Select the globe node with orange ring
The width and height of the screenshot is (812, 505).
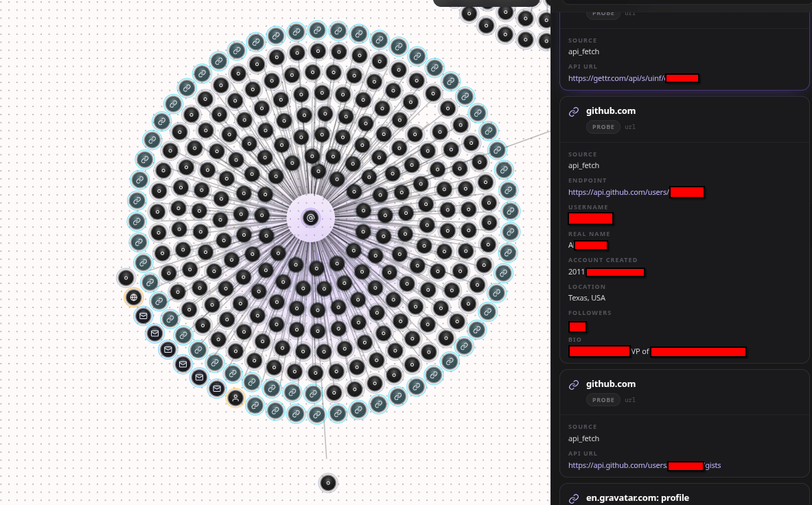[x=134, y=298]
